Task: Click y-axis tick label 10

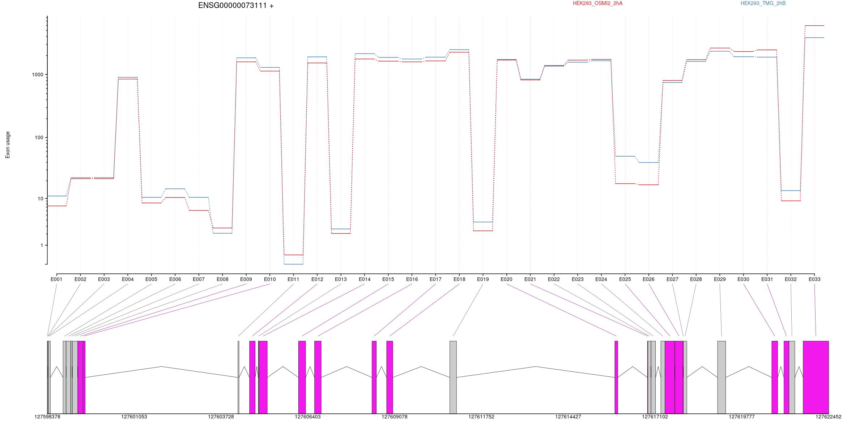Action: [x=40, y=199]
